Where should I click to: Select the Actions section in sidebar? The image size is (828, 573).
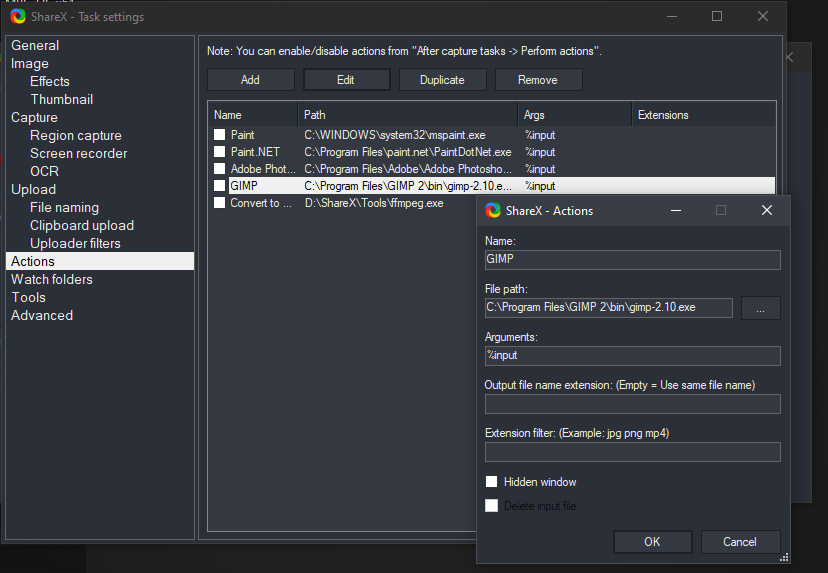tap(100, 261)
